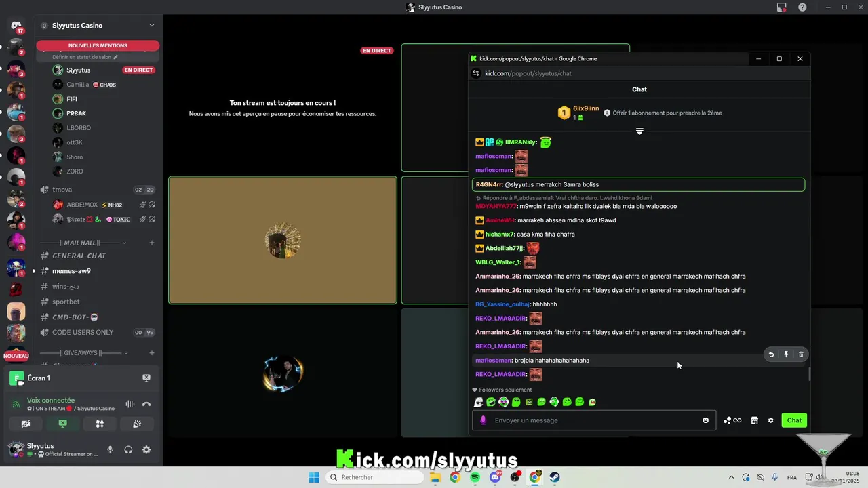Open the emoji picker in message box
Image resolution: width=868 pixels, height=488 pixels.
(705, 420)
